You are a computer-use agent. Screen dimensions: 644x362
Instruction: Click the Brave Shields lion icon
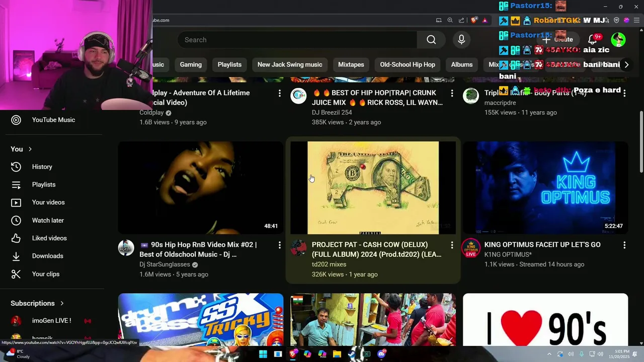474,20
